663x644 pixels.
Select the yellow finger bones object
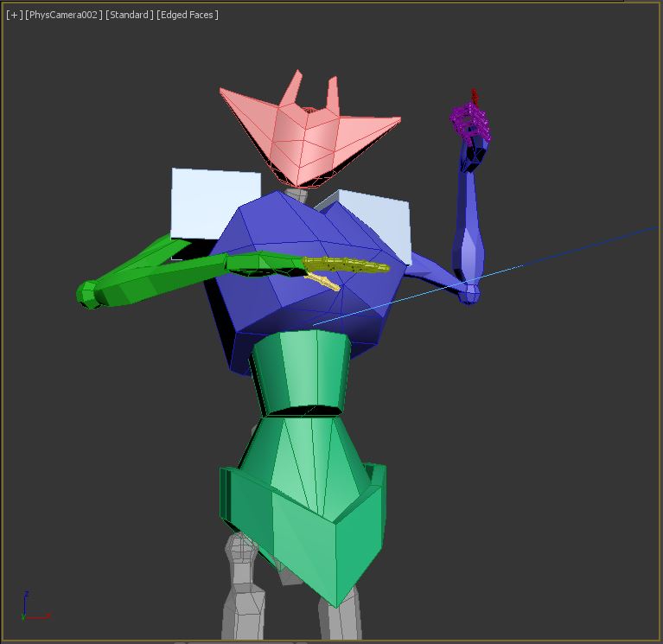[x=345, y=265]
